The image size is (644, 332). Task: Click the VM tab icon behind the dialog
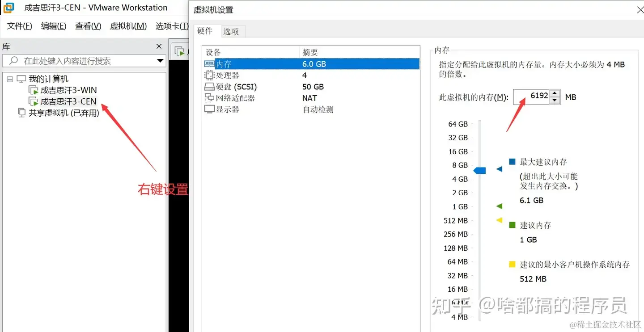point(180,51)
